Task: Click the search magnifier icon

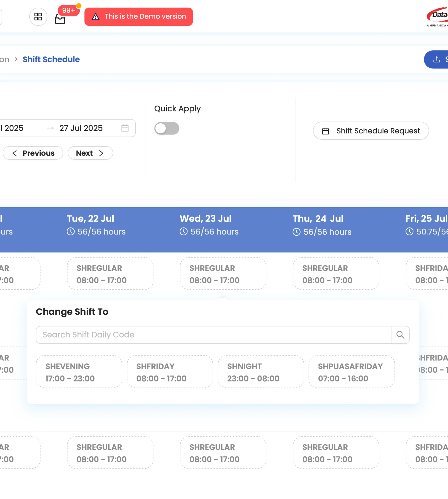Action: point(400,335)
